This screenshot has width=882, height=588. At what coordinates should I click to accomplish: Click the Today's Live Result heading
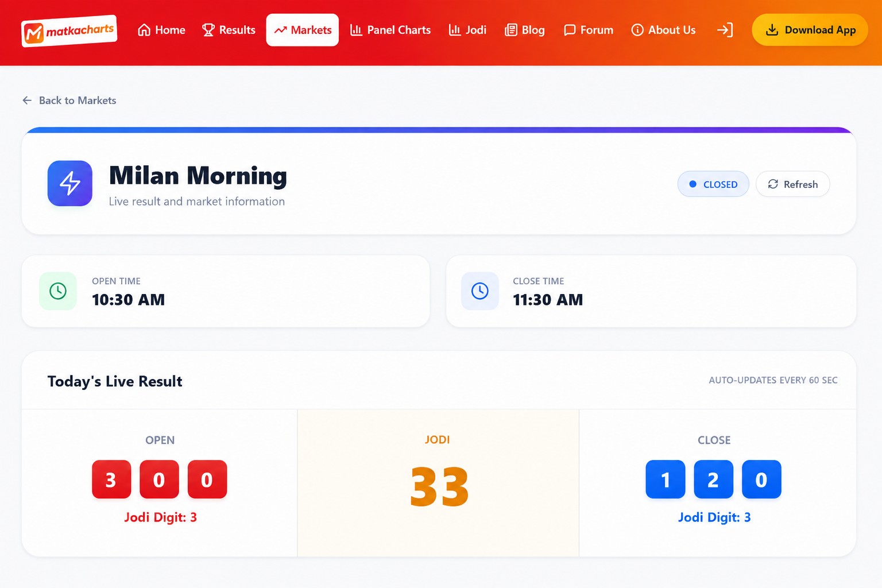pyautogui.click(x=115, y=381)
